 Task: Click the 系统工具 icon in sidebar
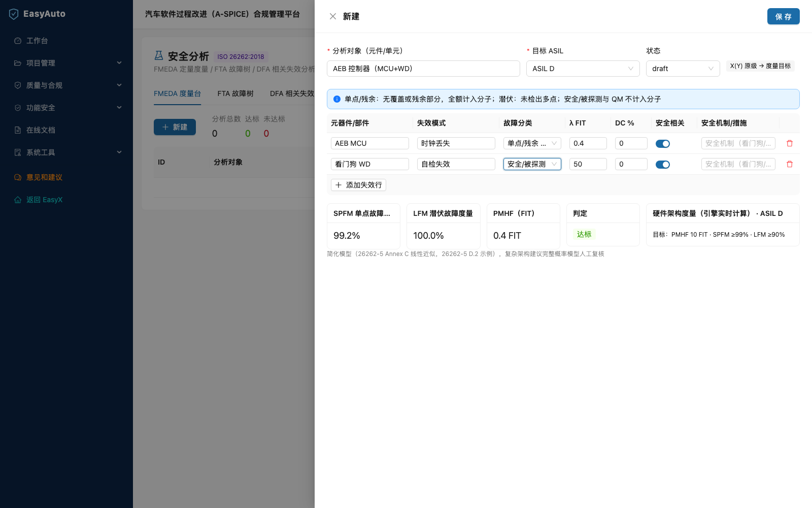click(18, 152)
